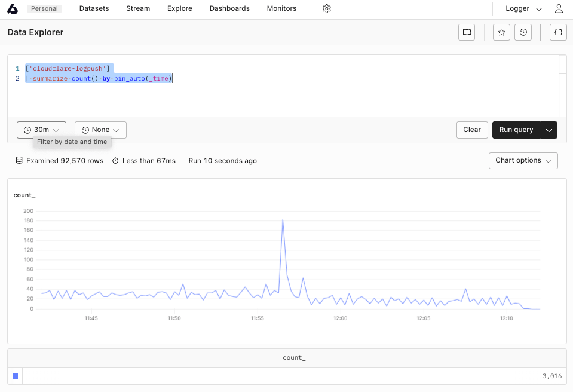This screenshot has height=392, width=573.
Task: Open the Logger organization dropdown
Action: (x=523, y=8)
